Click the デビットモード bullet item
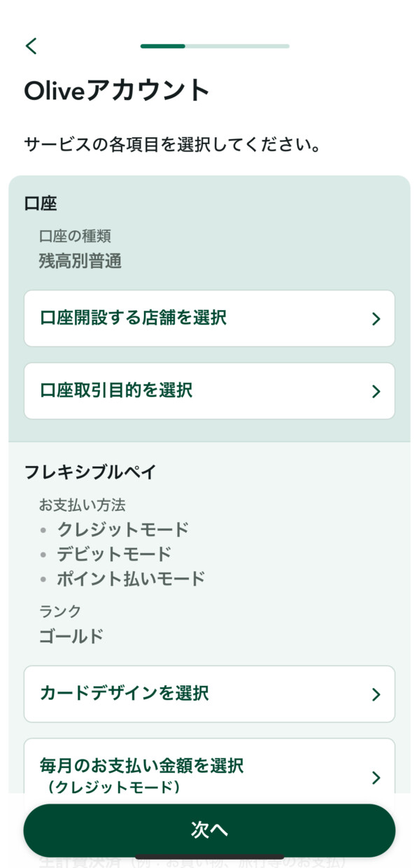 (115, 554)
